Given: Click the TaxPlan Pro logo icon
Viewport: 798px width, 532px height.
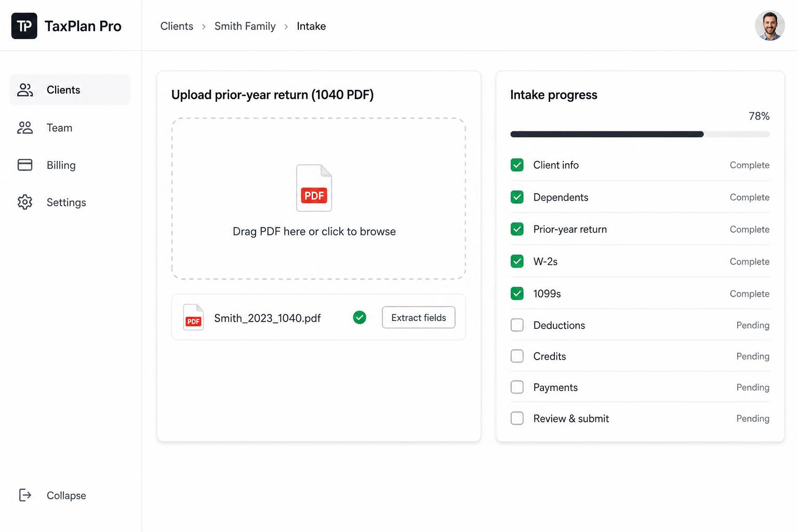Looking at the screenshot, I should [24, 26].
